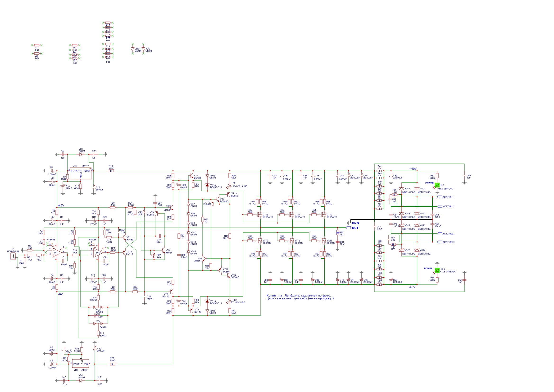Click the R27 1kΩ trimmer potentiometer
The width and height of the screenshot is (554, 392).
coord(154,255)
